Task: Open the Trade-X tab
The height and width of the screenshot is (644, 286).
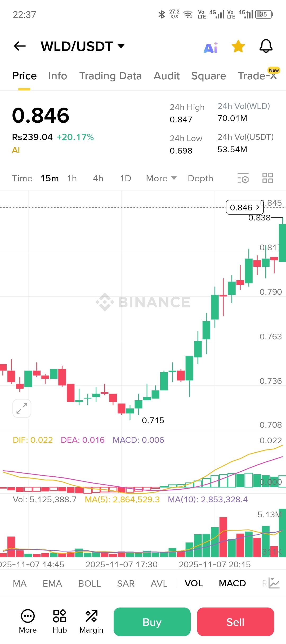Action: click(x=257, y=76)
